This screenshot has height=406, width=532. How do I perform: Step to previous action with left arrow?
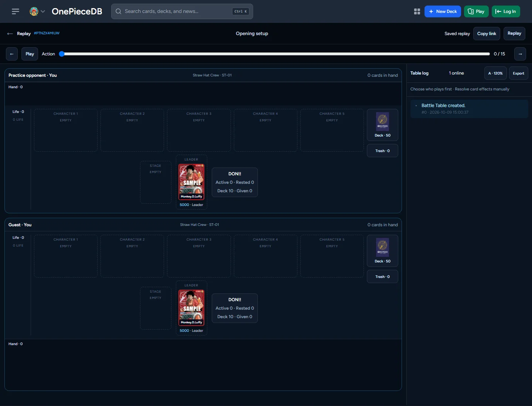[12, 54]
